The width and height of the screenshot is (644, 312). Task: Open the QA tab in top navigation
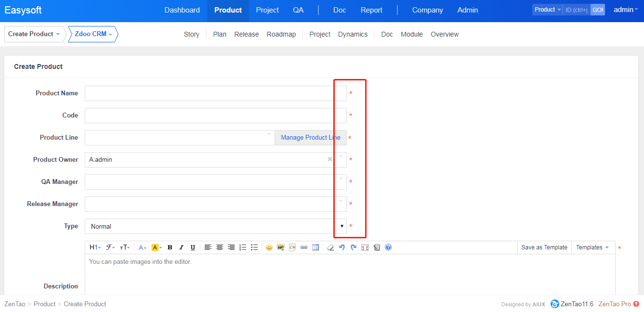298,10
